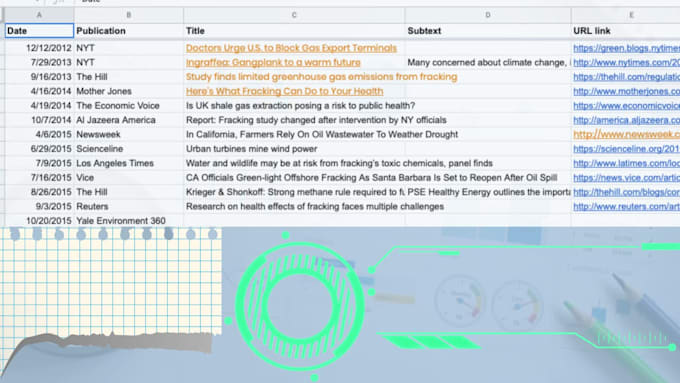Open the motherjones.com URL link
Screen dimensions: 680x383
coord(626,91)
